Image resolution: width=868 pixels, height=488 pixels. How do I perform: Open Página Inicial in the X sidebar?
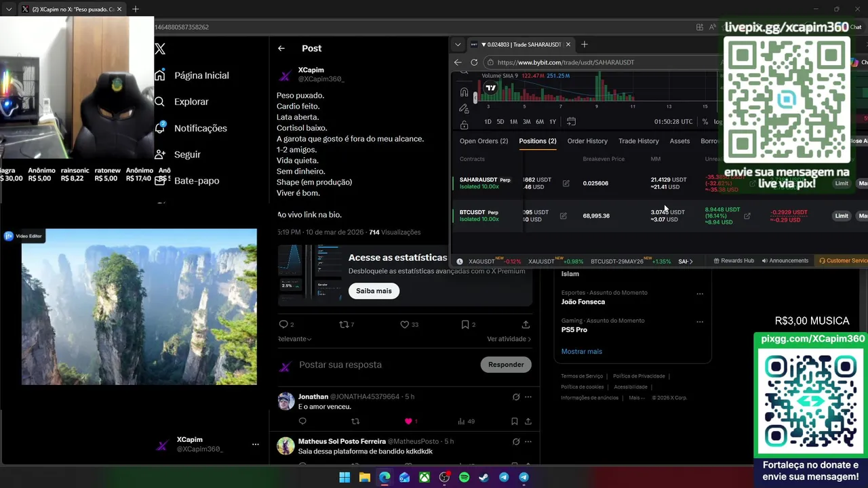(x=201, y=75)
